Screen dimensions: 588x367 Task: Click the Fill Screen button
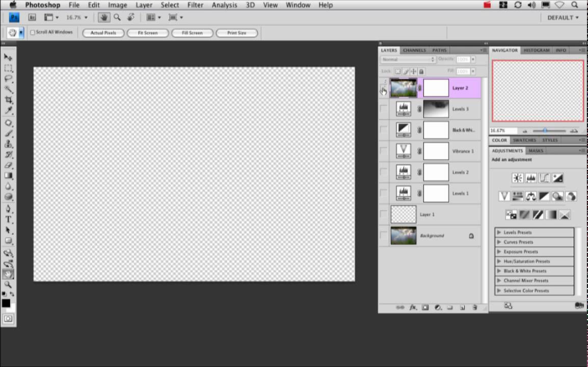[192, 33]
